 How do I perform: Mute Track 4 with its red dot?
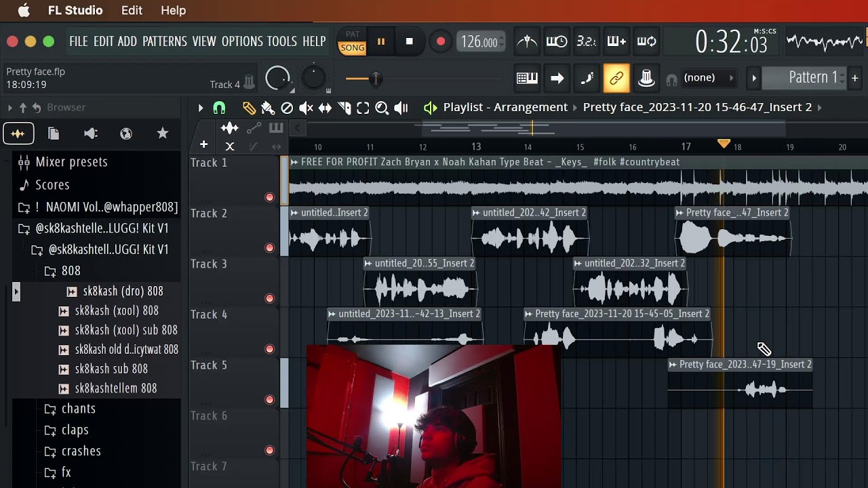269,349
